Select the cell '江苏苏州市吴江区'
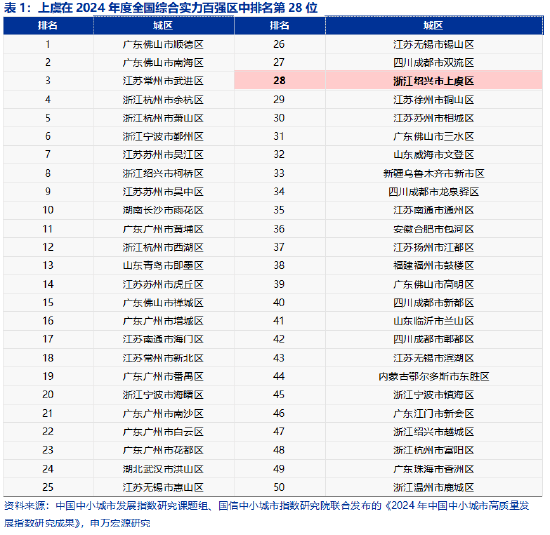 pyautogui.click(x=163, y=155)
